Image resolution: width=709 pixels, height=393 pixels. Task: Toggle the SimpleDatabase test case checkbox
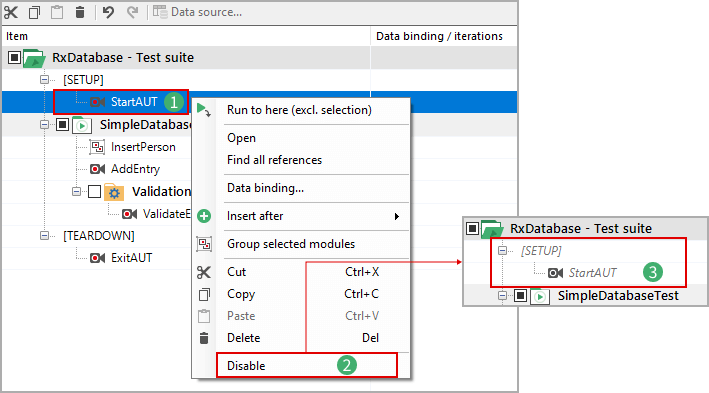(62, 124)
